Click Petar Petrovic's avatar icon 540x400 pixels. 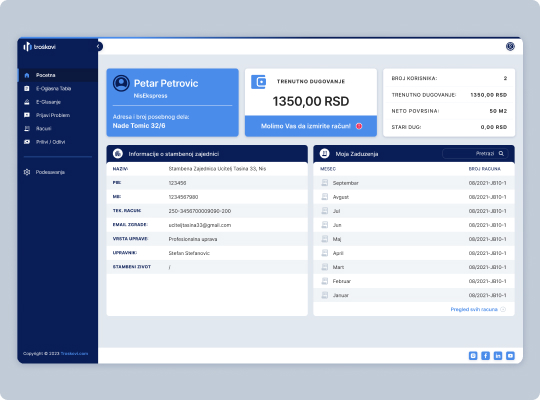121,83
